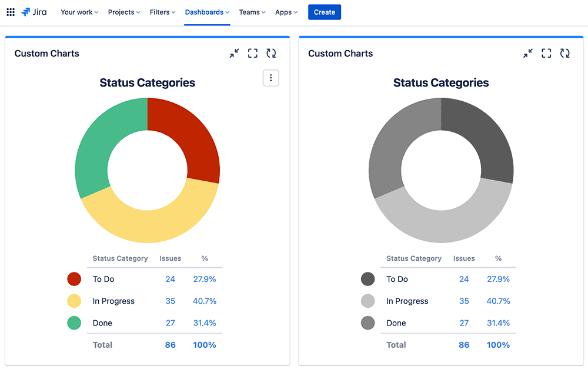Image resolution: width=588 pixels, height=379 pixels.
Task: Expand the Projects dropdown
Action: pos(124,12)
